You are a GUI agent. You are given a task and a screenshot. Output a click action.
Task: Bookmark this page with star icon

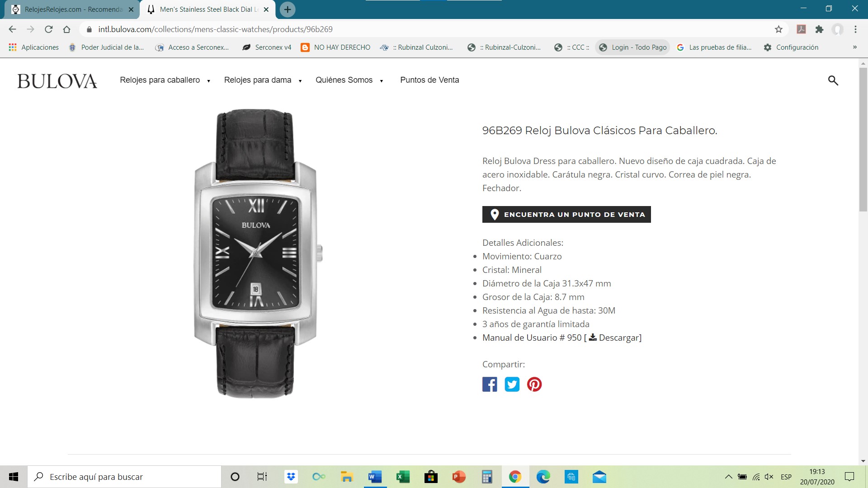tap(778, 29)
